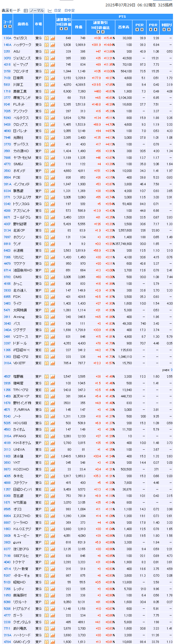Image resolution: width=177 pixels, height=644 pixels.
Task: Switch to 日足 display mode
Action: click(57, 10)
